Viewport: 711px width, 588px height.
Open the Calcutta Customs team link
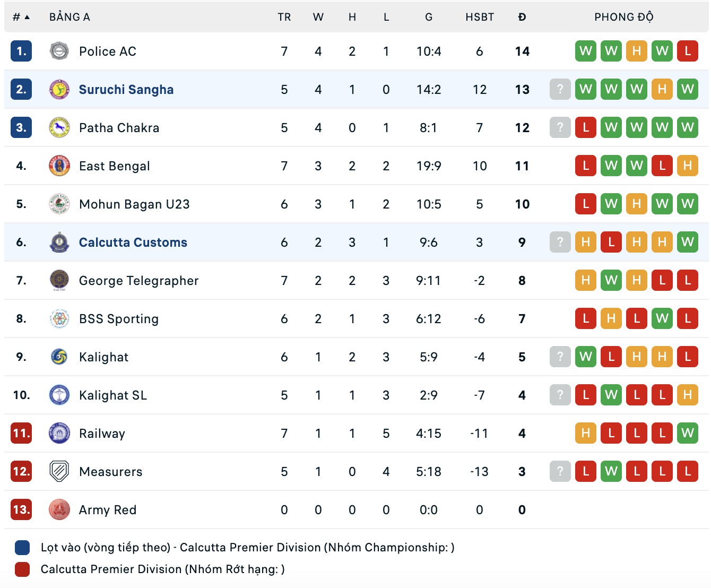tap(133, 242)
